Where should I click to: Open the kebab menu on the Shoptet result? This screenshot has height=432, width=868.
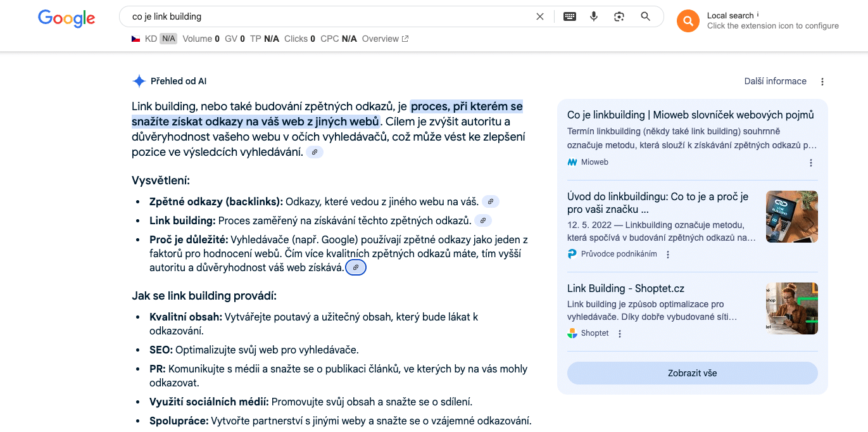click(619, 333)
